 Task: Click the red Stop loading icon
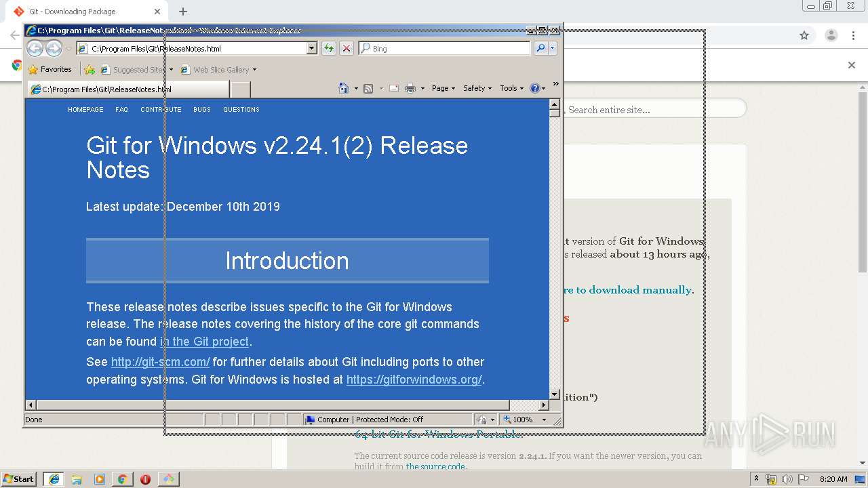pos(346,48)
